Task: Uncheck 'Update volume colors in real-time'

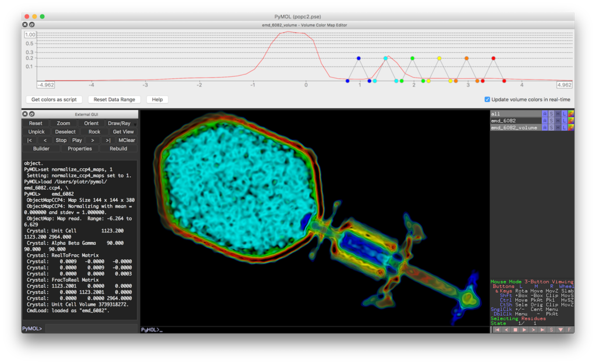Action: (x=487, y=99)
